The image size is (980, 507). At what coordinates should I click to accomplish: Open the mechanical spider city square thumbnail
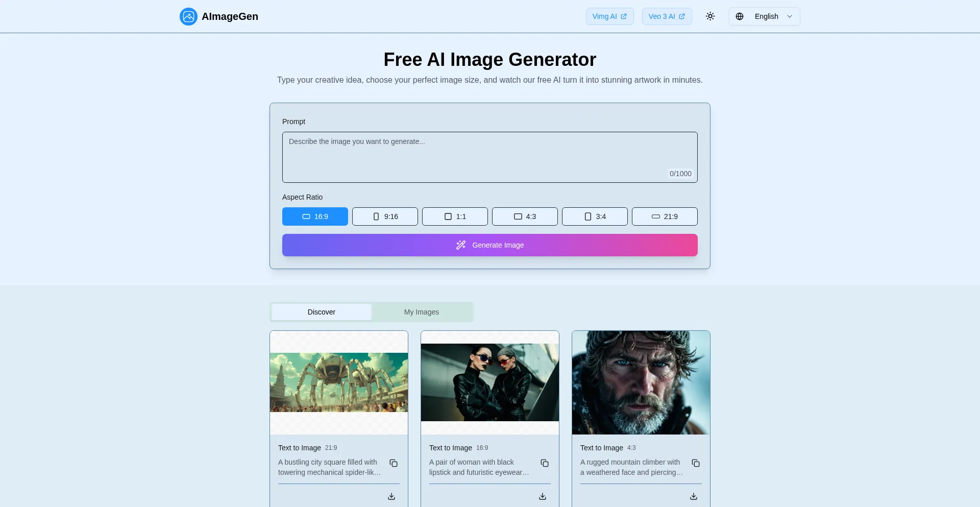point(339,382)
